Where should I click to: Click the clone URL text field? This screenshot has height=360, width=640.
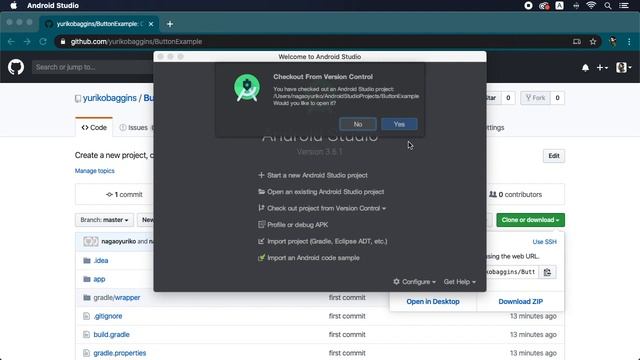[513, 272]
